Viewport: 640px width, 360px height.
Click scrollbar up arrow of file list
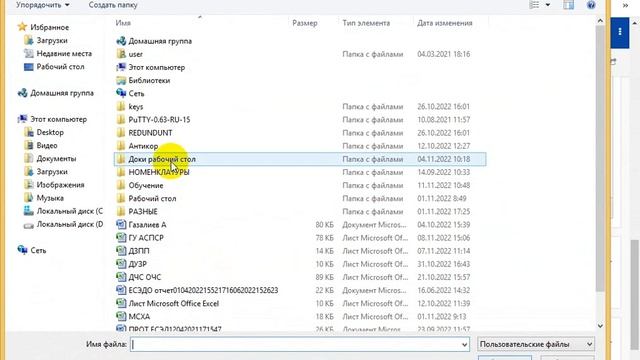[600, 20]
